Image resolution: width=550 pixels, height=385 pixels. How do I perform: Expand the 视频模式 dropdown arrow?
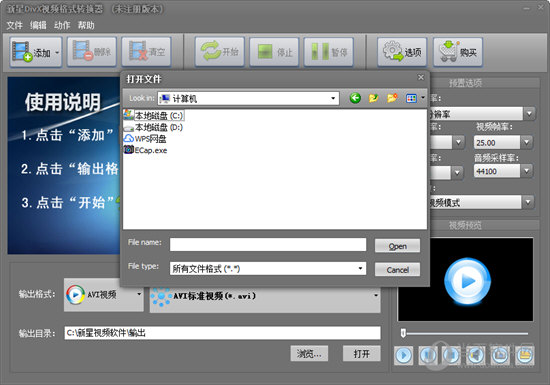pos(528,202)
